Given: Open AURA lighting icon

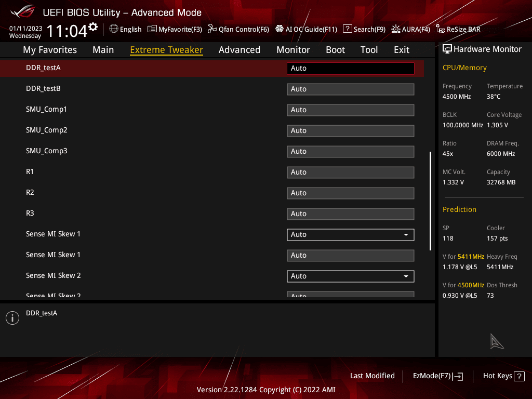Looking at the screenshot, I should point(395,29).
